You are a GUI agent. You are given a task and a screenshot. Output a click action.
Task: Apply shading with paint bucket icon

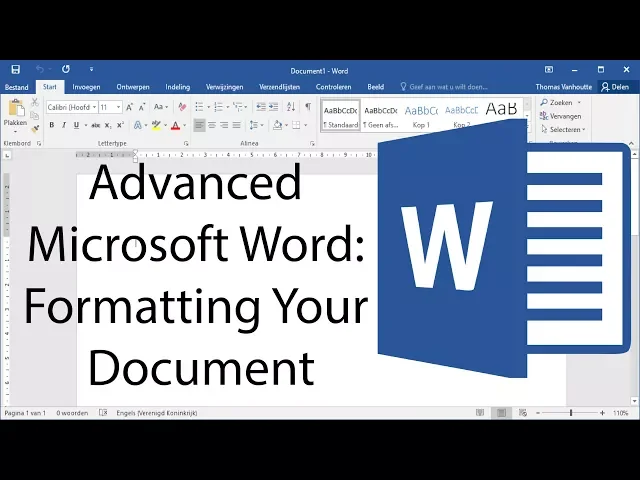pos(278,125)
